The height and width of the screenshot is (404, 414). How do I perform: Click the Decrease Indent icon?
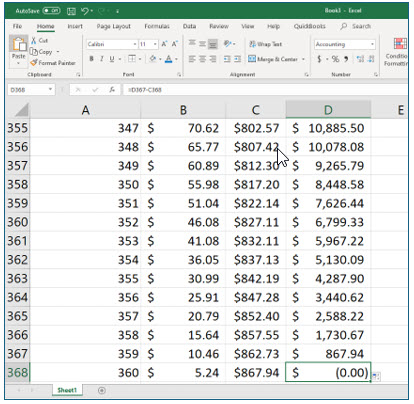[227, 59]
